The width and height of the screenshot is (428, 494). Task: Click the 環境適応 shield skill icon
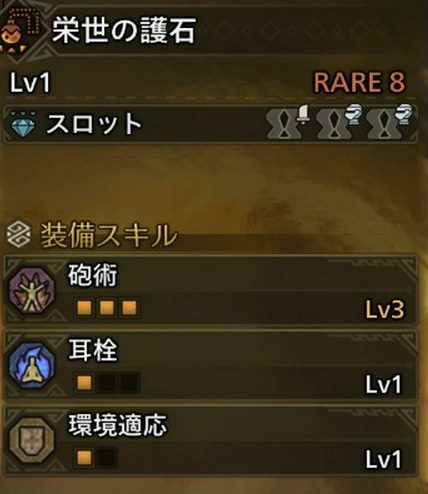pyautogui.click(x=32, y=441)
